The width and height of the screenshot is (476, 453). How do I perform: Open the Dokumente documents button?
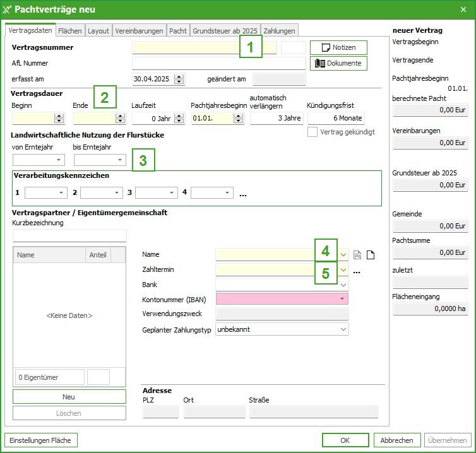pos(338,63)
